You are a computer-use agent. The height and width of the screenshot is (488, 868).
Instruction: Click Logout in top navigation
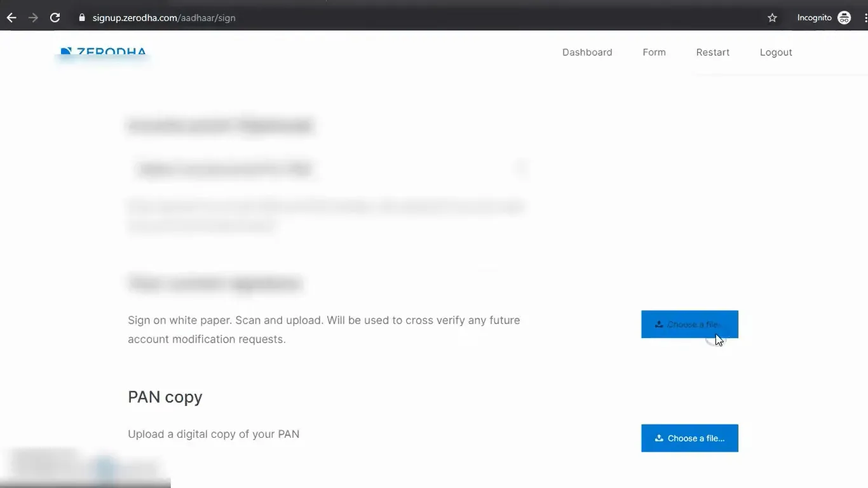tap(776, 52)
